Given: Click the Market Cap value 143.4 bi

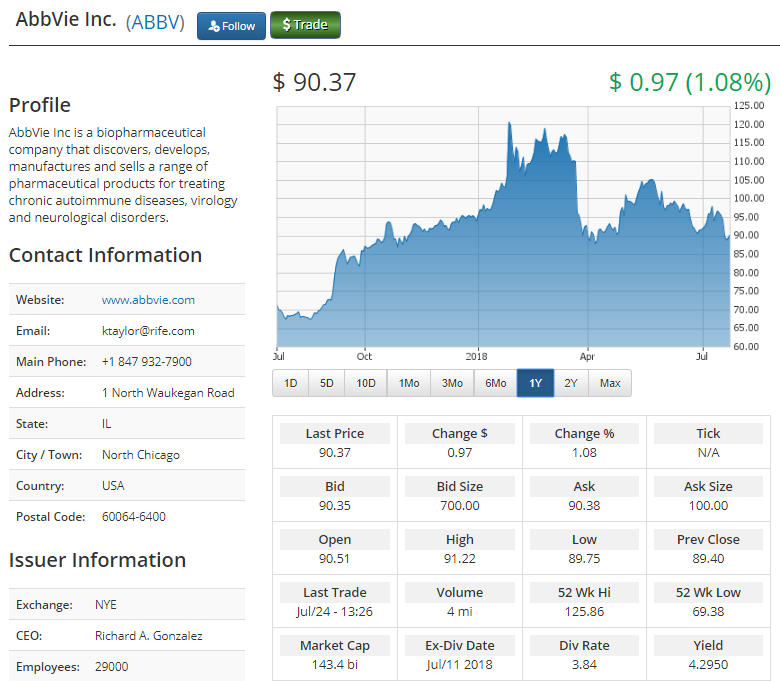Looking at the screenshot, I should pyautogui.click(x=335, y=665).
